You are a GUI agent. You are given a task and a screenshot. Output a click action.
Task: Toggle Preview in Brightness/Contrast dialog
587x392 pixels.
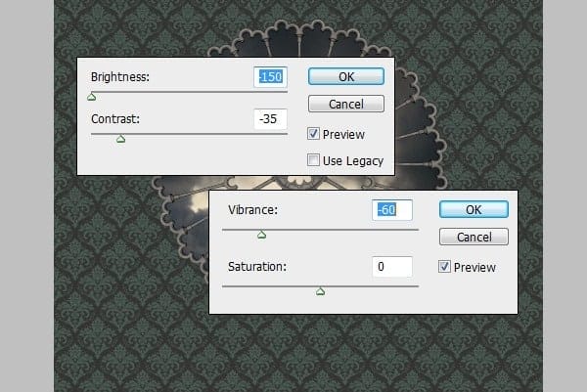314,134
